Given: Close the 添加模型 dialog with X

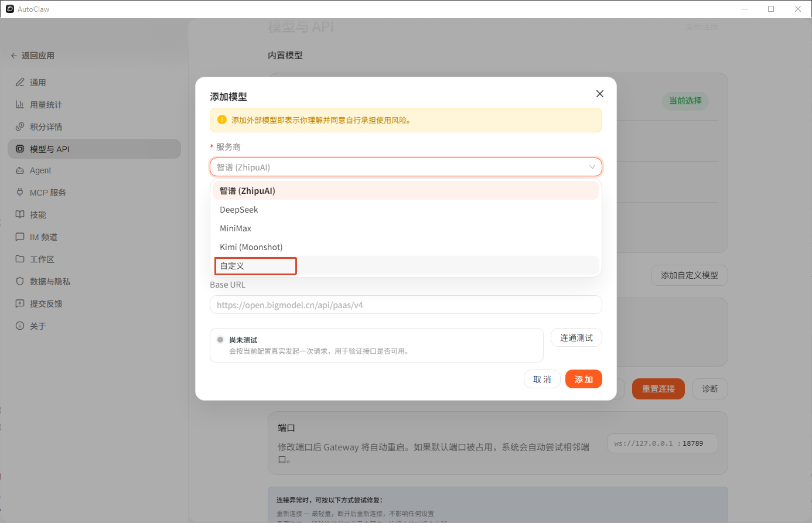Looking at the screenshot, I should (599, 94).
